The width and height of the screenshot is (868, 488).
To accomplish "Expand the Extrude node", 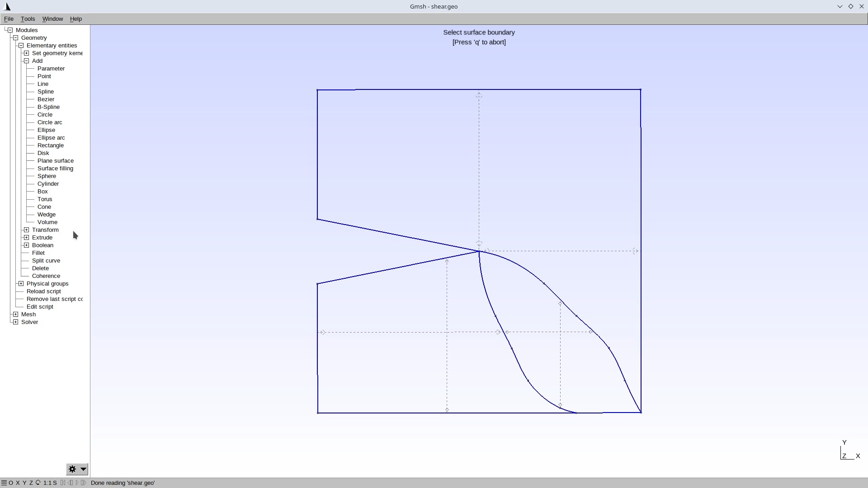I will click(x=26, y=237).
